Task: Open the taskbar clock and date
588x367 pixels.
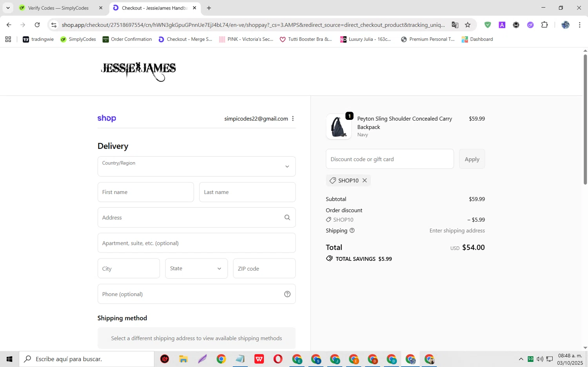Action: [x=570, y=359]
